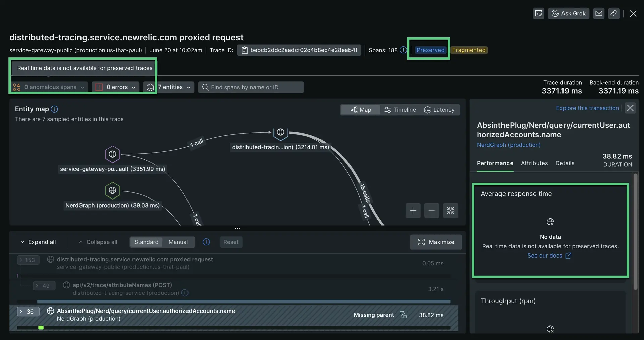
Task: Select the Details tab
Action: [x=565, y=163]
